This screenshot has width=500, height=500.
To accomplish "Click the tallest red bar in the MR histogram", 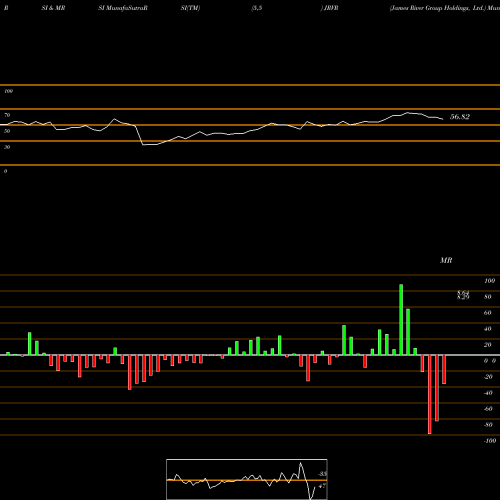I will (429, 394).
